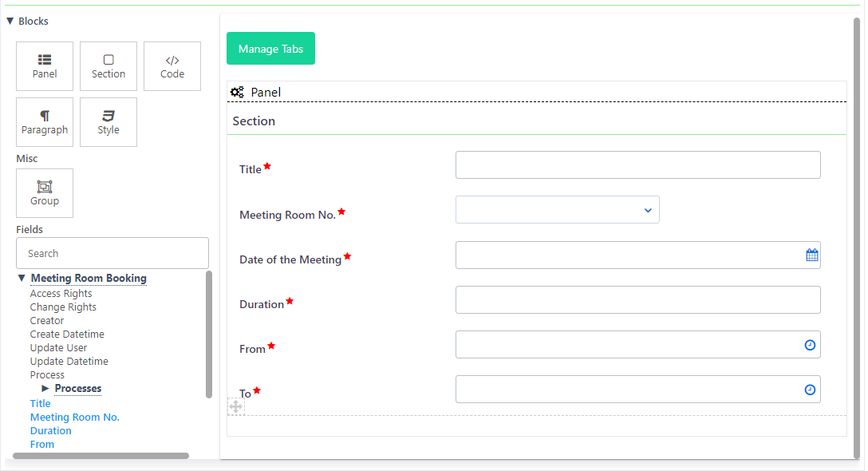Open the From field clock icon

(810, 345)
